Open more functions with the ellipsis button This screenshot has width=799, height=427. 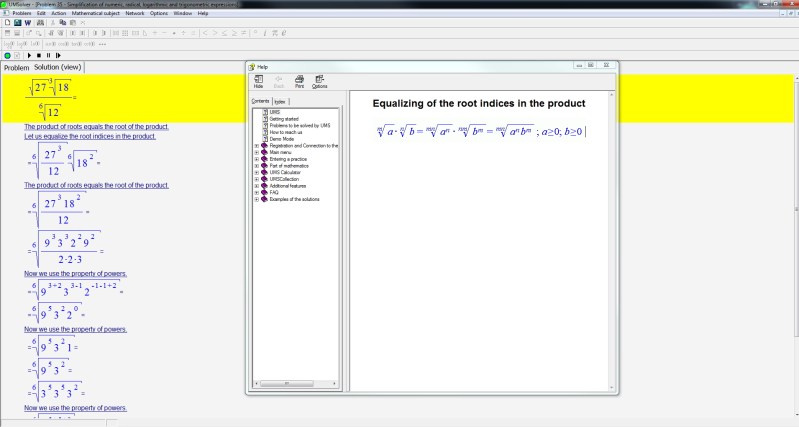tap(102, 44)
